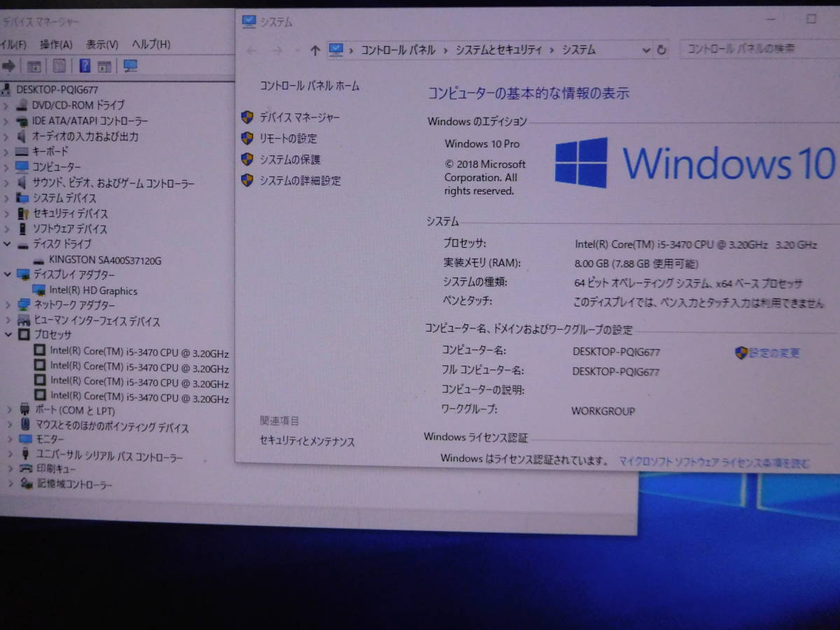Select サウンド、ビデオ、およびゲーム コントローラー entry
Image resolution: width=840 pixels, height=630 pixels.
(113, 183)
